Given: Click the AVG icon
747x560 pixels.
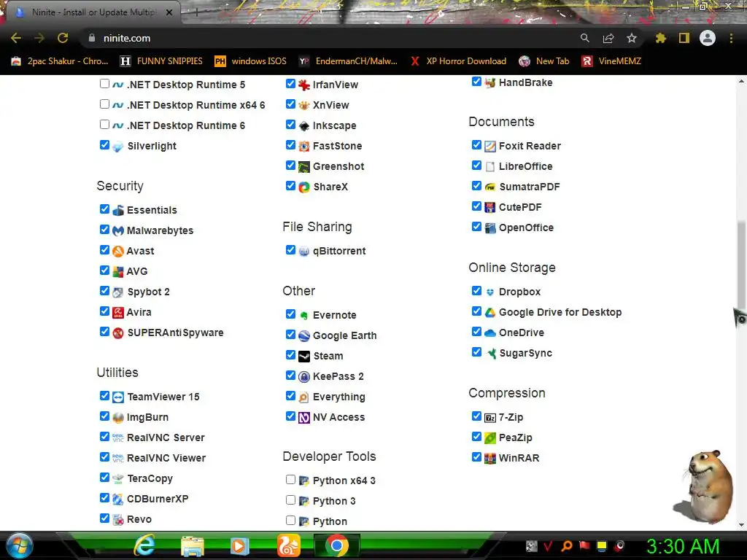Looking at the screenshot, I should [118, 272].
